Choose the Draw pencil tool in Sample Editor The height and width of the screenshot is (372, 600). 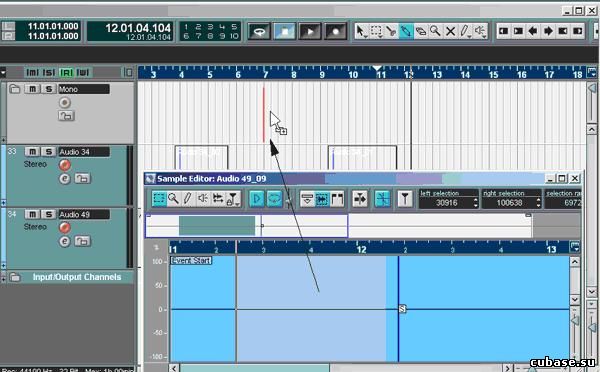click(188, 199)
